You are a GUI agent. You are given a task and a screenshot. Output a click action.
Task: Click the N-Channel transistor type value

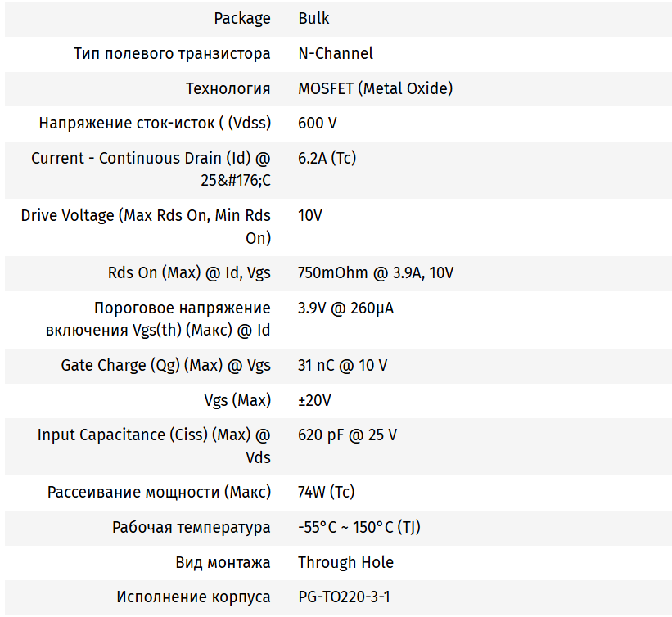(335, 53)
